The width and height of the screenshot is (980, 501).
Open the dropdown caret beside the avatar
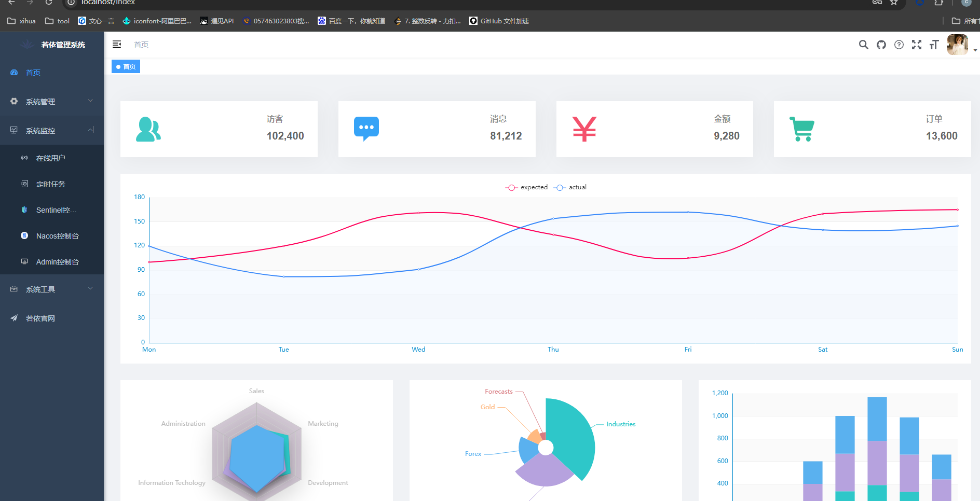coord(975,50)
